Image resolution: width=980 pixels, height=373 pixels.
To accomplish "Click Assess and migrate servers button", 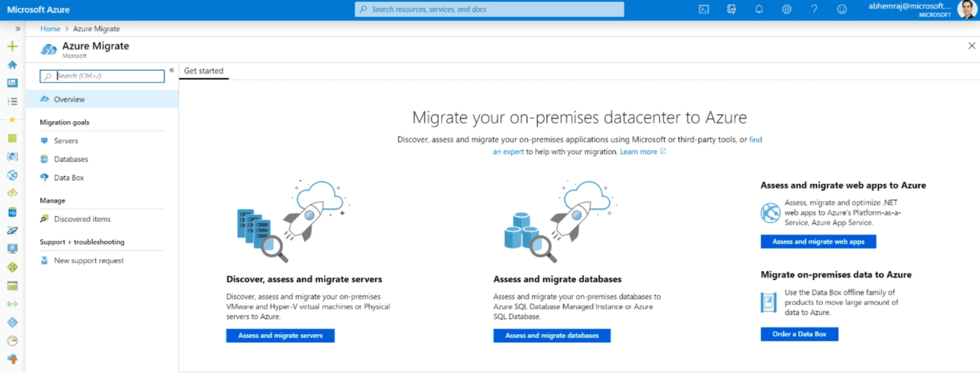I will [280, 336].
